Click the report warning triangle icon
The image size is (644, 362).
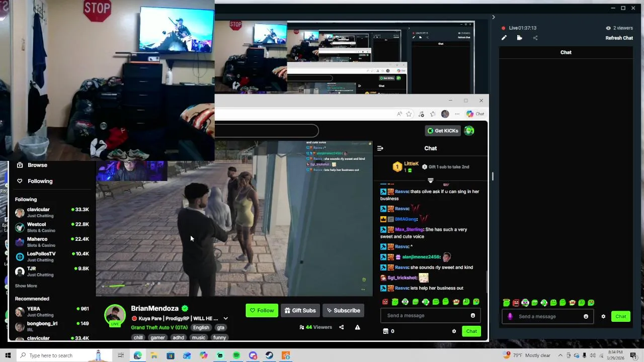[x=357, y=327]
